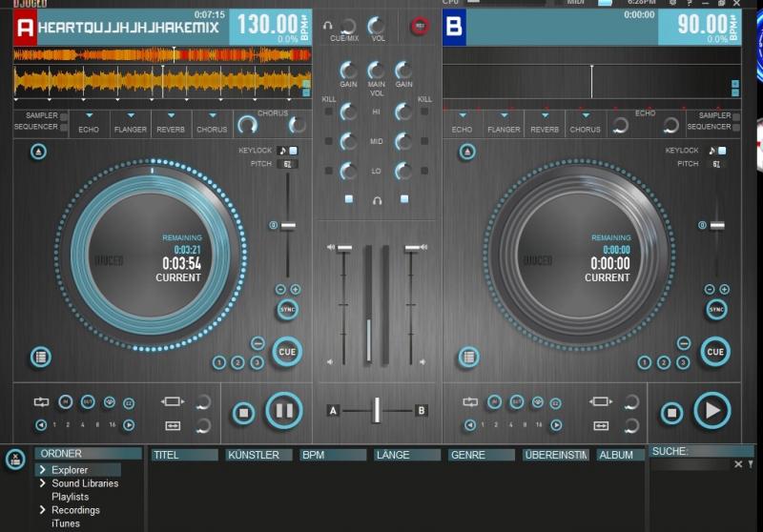The height and width of the screenshot is (532, 763).
Task: Expand the Recordings folder
Action: click(42, 510)
